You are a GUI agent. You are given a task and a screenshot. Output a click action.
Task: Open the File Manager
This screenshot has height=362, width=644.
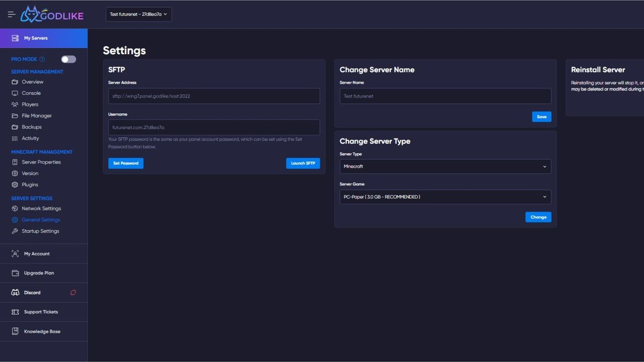pyautogui.click(x=39, y=115)
